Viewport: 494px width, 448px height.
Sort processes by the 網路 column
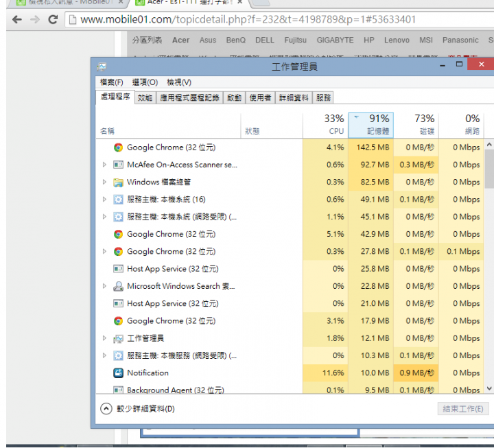(461, 125)
